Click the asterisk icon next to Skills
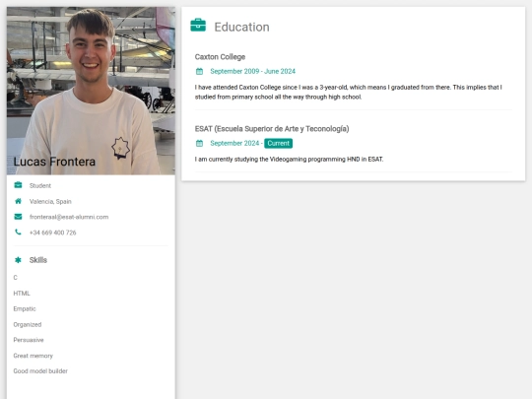Viewport: 532px width, 399px height. [18, 260]
